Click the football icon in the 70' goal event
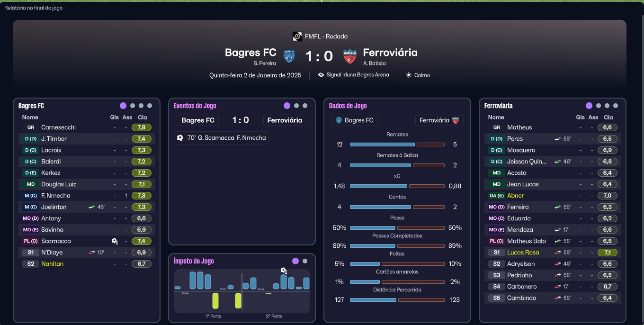This screenshot has width=644, height=325. tap(180, 138)
